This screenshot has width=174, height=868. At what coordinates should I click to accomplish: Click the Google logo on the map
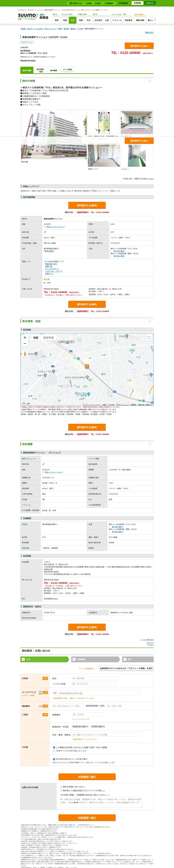coord(26,403)
